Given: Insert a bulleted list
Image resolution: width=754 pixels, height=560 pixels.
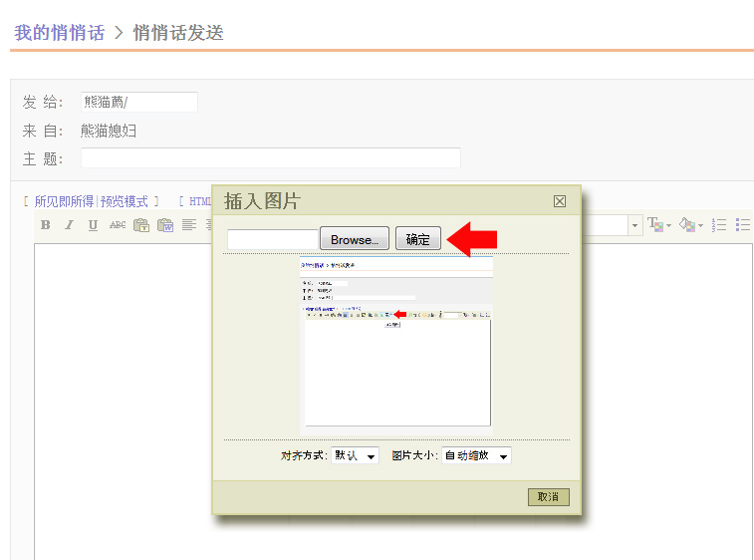Looking at the screenshot, I should click(x=742, y=225).
